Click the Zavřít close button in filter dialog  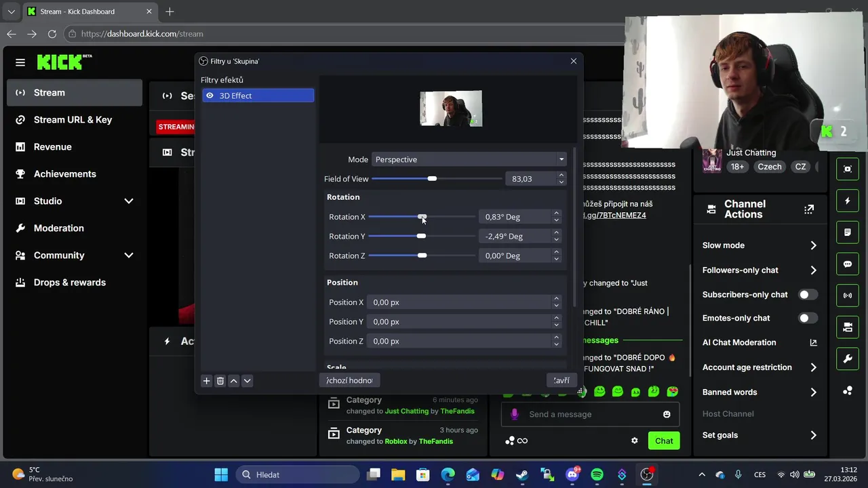[561, 380]
